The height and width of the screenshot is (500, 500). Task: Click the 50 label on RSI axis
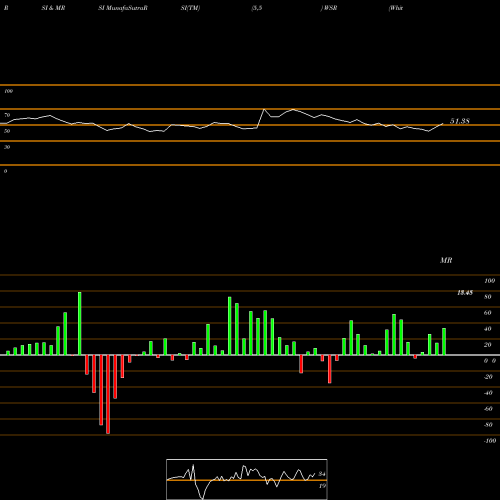[7, 131]
